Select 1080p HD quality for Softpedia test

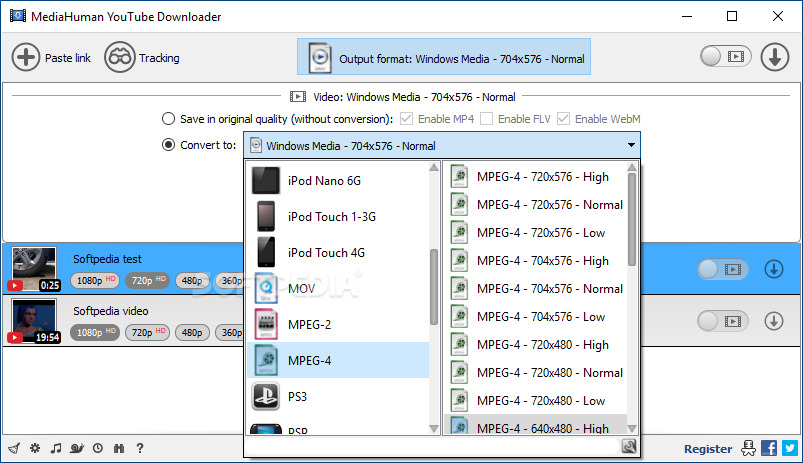point(95,280)
